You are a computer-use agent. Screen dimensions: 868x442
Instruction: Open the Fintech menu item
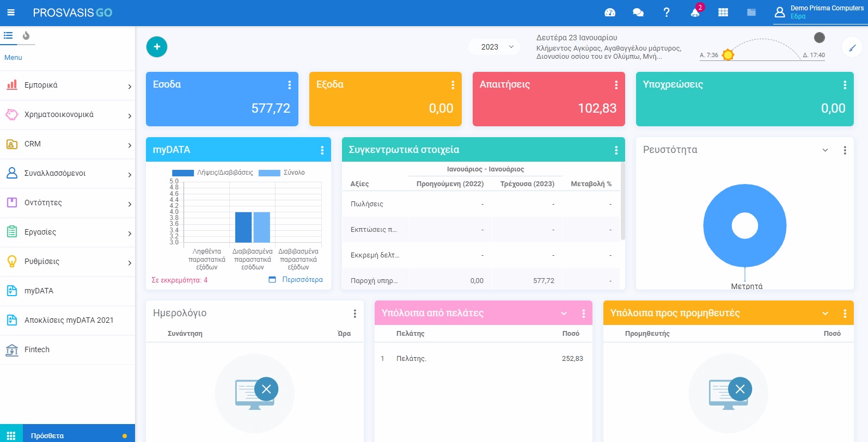pos(68,350)
